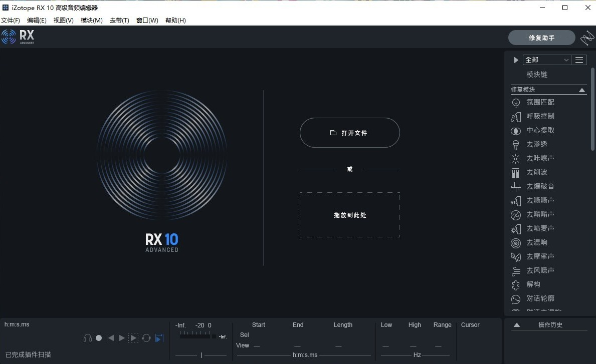This screenshot has width=596, height=364.
Task: Select the 解构 (Deconstruct) module
Action: (533, 284)
